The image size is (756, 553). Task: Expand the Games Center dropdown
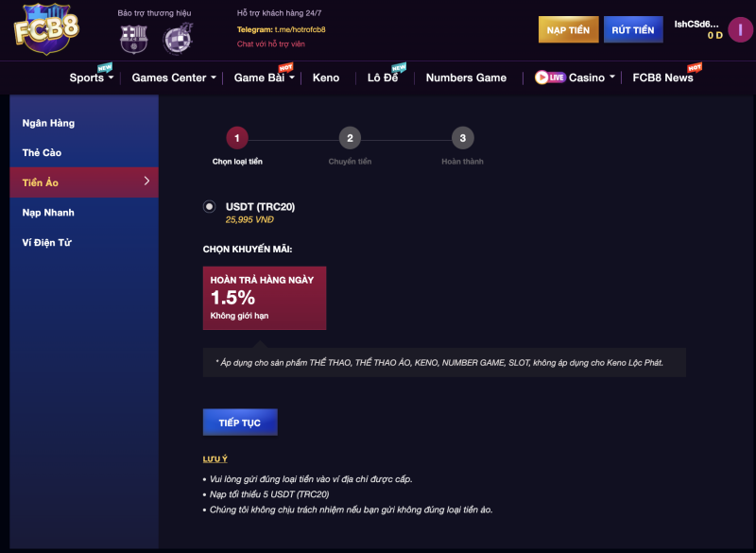214,78
